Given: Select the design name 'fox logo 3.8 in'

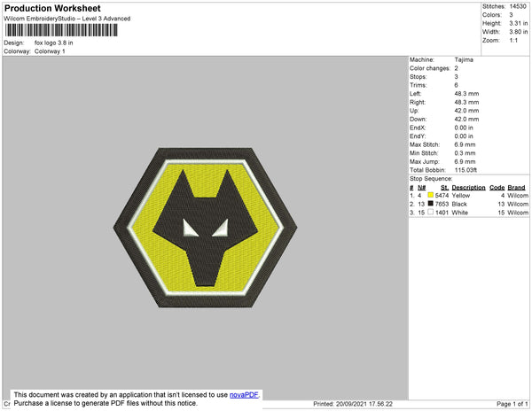Looking at the screenshot, I should tap(53, 43).
